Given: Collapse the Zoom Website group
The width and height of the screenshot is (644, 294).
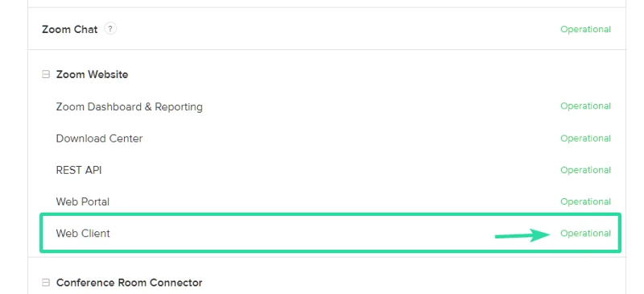Looking at the screenshot, I should [x=46, y=74].
